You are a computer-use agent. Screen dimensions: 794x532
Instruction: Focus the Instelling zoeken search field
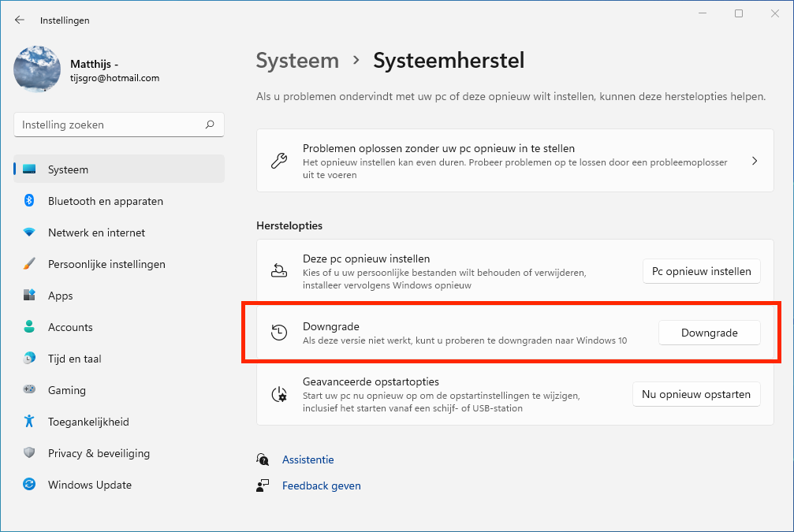click(110, 125)
